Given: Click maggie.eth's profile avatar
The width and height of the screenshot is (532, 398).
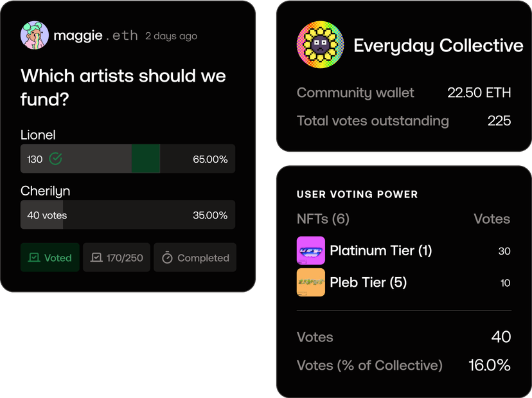Looking at the screenshot, I should pyautogui.click(x=35, y=36).
